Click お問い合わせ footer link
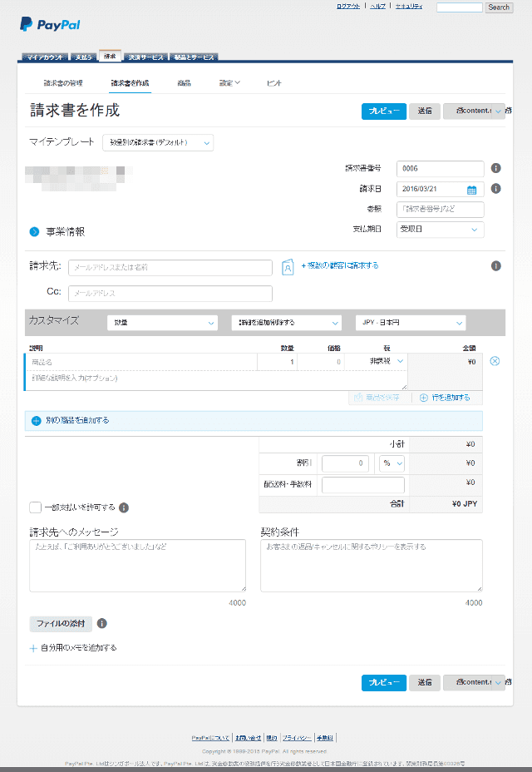532x772 pixels. 248,738
